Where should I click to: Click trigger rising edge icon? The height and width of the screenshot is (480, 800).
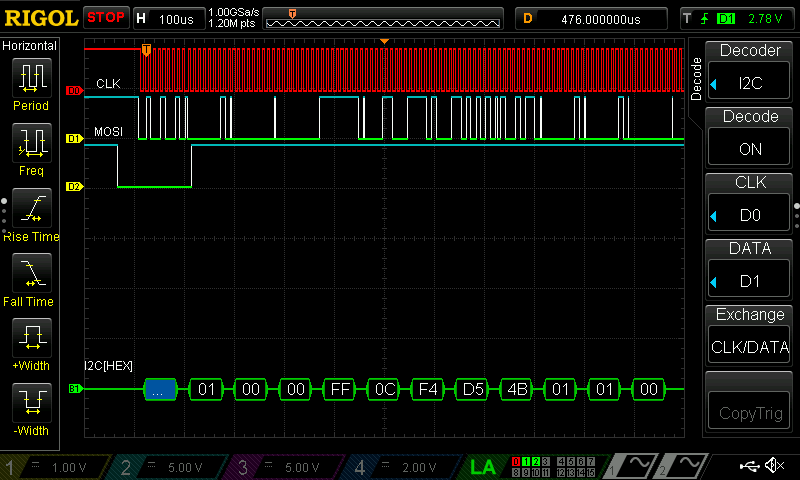pos(705,19)
